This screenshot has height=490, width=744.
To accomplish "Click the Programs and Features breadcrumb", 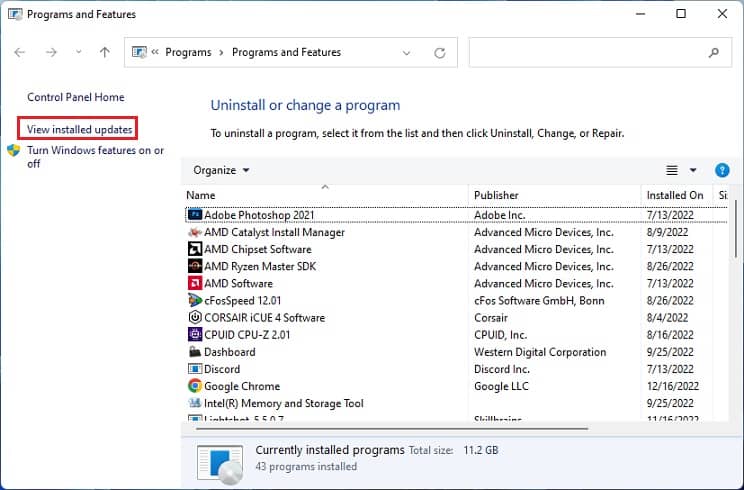I will click(286, 53).
